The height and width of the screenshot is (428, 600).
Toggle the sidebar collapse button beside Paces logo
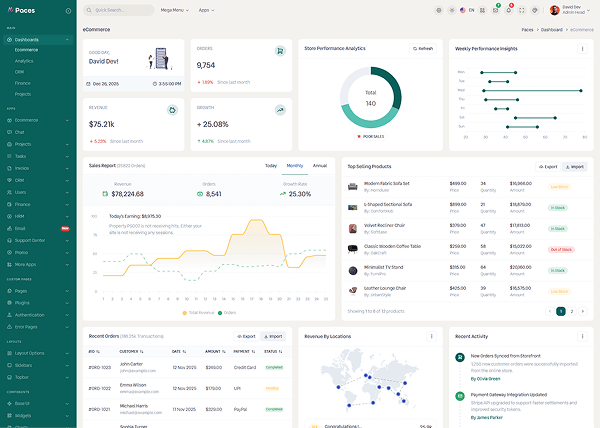point(68,9)
